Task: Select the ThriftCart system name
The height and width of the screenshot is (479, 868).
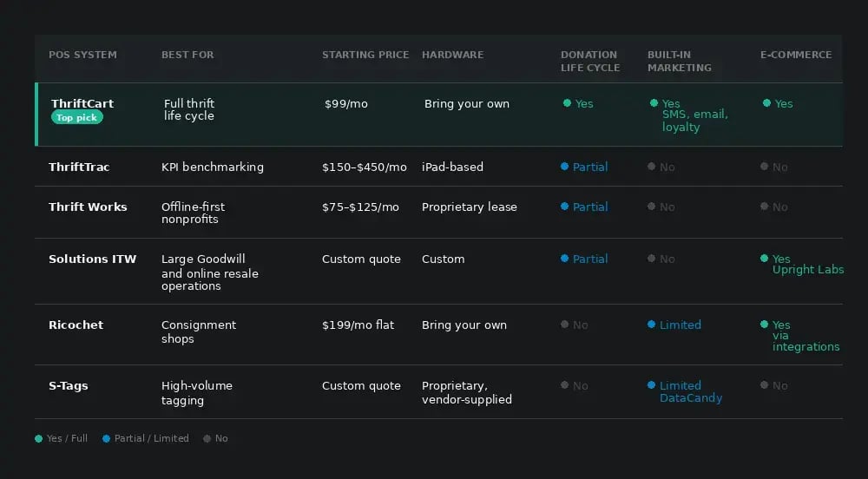Action: tap(82, 103)
